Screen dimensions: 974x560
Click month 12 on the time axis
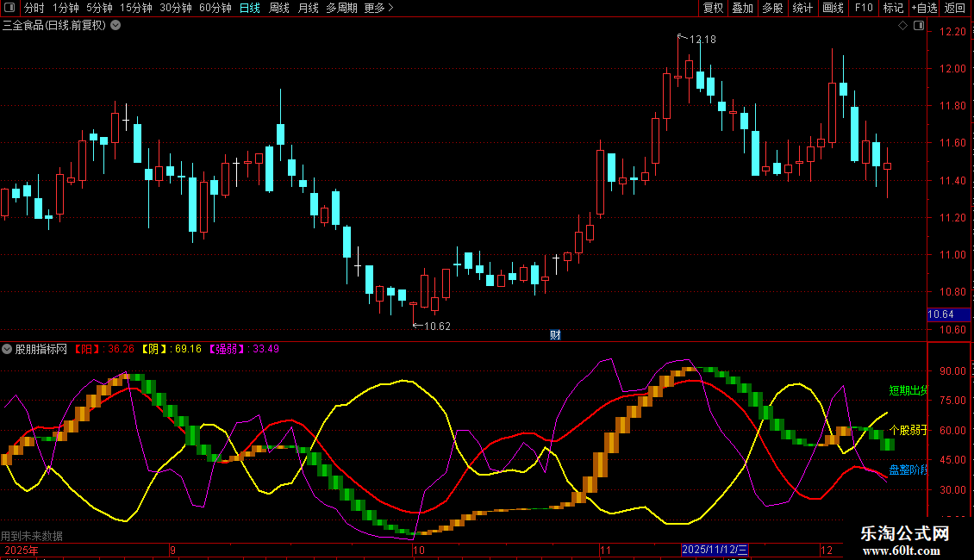click(x=826, y=550)
